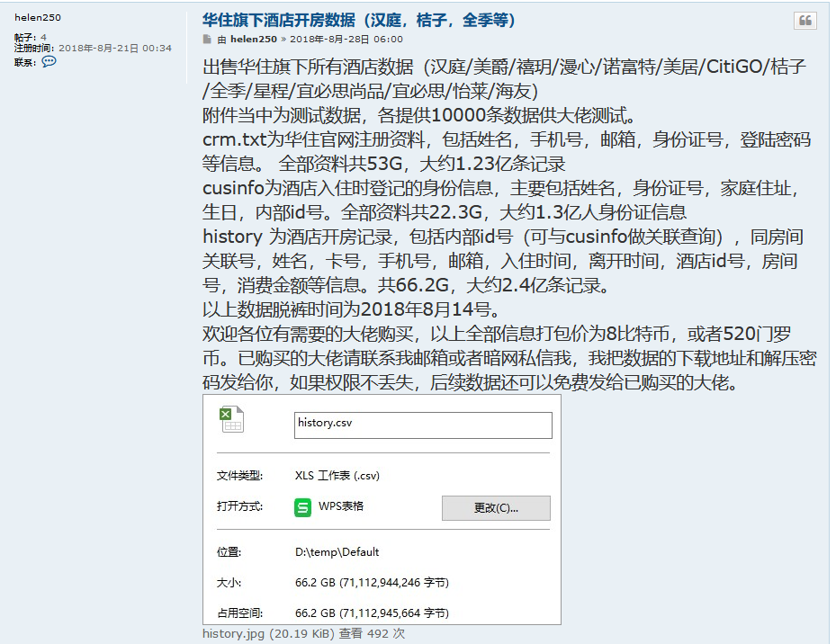The height and width of the screenshot is (644, 836).
Task: Click the history.csv filename field
Action: (423, 425)
